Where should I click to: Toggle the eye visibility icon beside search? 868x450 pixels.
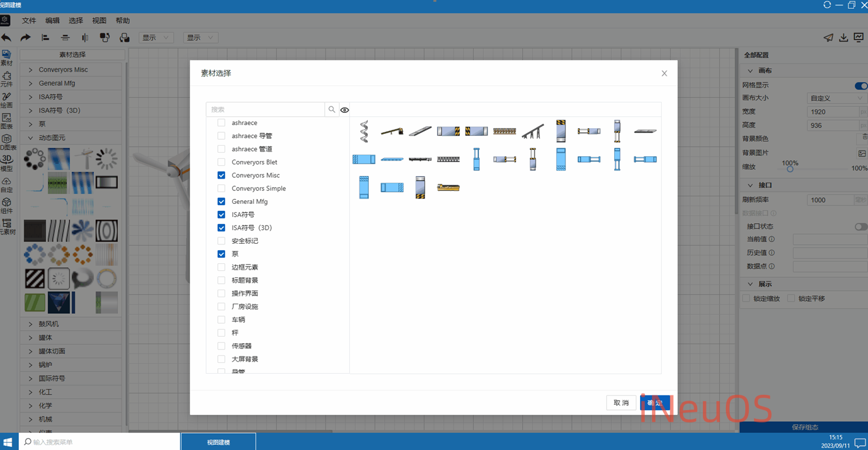click(345, 110)
